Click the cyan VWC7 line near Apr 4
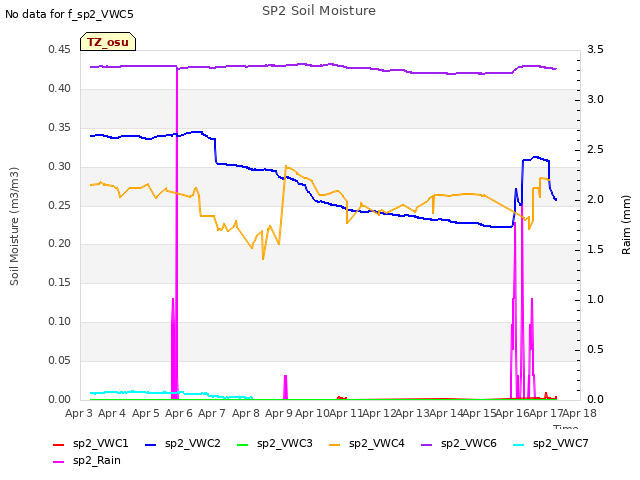The width and height of the screenshot is (640, 480). (111, 392)
